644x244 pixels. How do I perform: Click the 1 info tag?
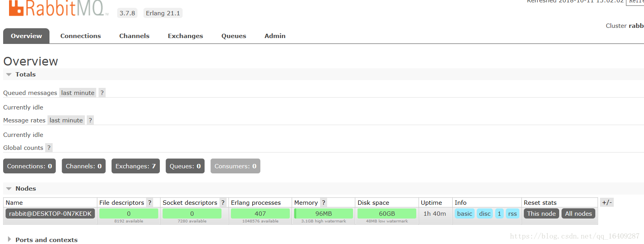point(499,214)
